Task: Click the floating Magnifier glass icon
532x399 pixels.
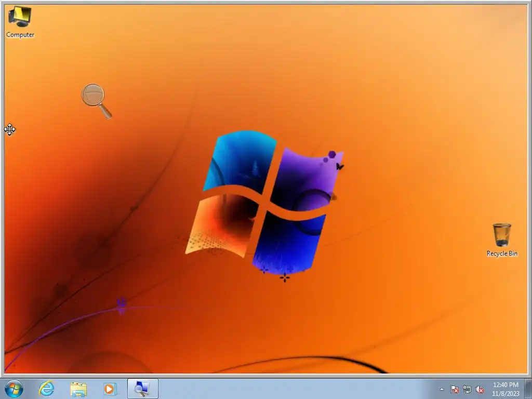Action: [x=96, y=101]
